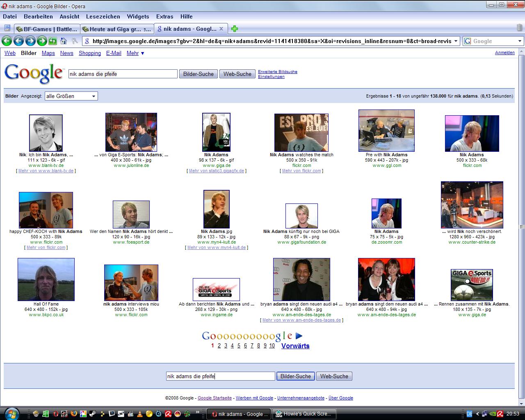Open the panel toggle icon left of tabs
This screenshot has height=420, width=525.
pos(7,28)
